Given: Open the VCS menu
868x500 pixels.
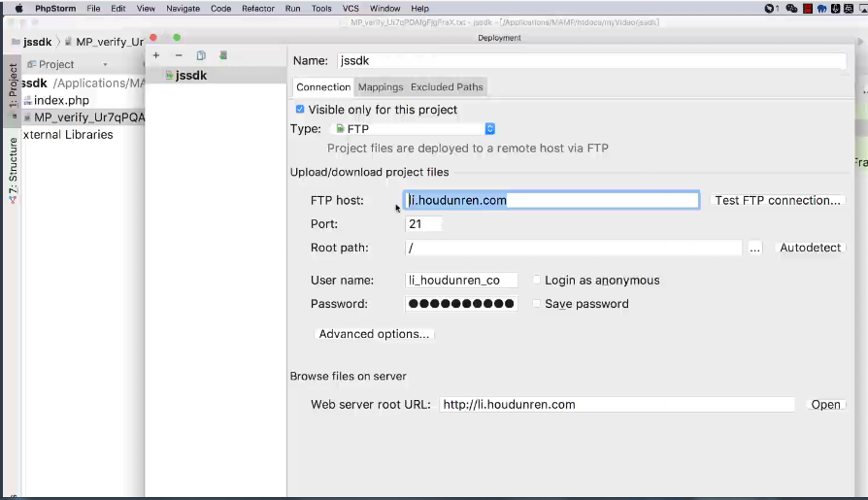Looking at the screenshot, I should [351, 9].
